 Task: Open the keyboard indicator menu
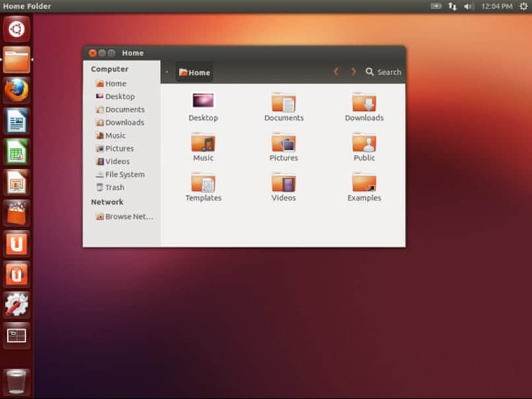pyautogui.click(x=451, y=6)
